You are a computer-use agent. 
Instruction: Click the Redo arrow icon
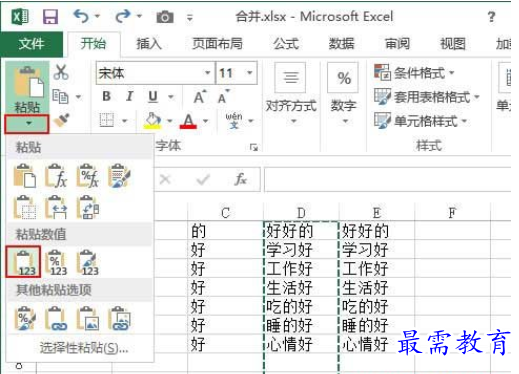[x=123, y=16]
